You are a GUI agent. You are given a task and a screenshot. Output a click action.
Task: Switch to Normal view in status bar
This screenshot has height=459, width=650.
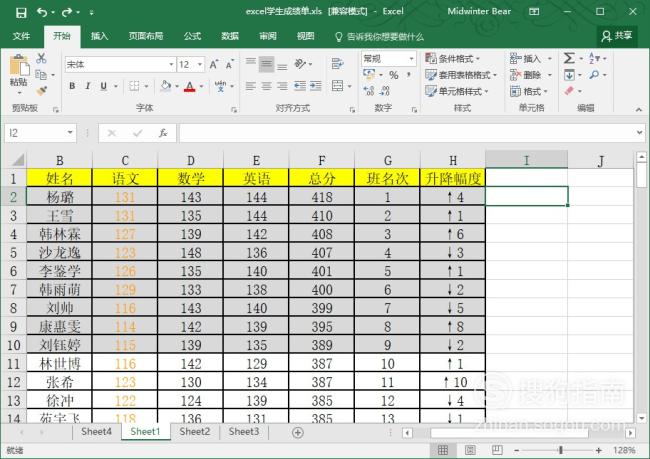click(x=443, y=450)
